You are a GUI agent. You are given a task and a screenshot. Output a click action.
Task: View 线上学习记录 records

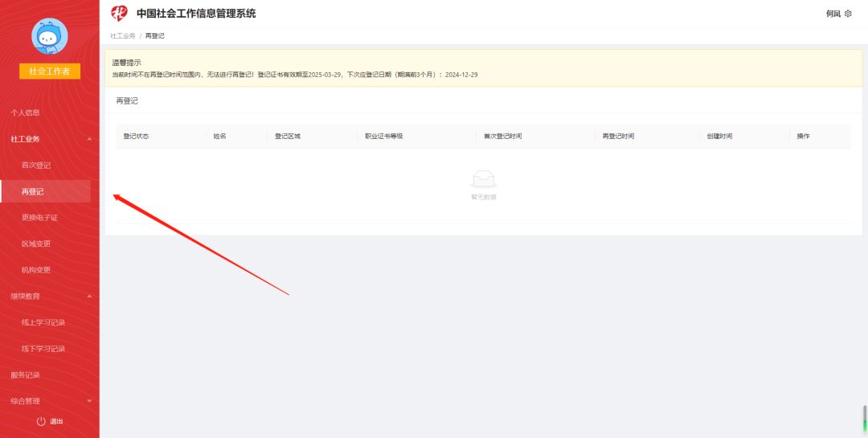pyautogui.click(x=43, y=322)
